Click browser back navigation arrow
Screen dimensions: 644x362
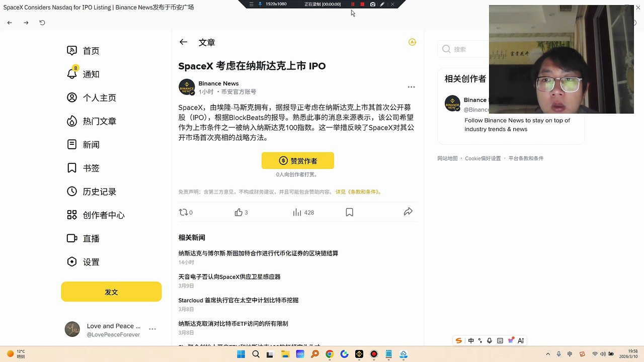[10, 23]
